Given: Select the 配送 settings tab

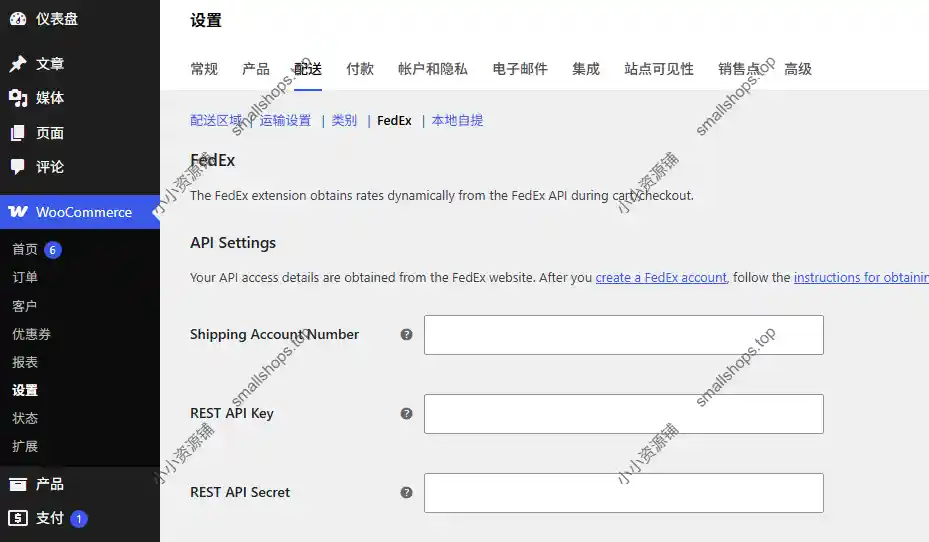Looking at the screenshot, I should click(308, 69).
